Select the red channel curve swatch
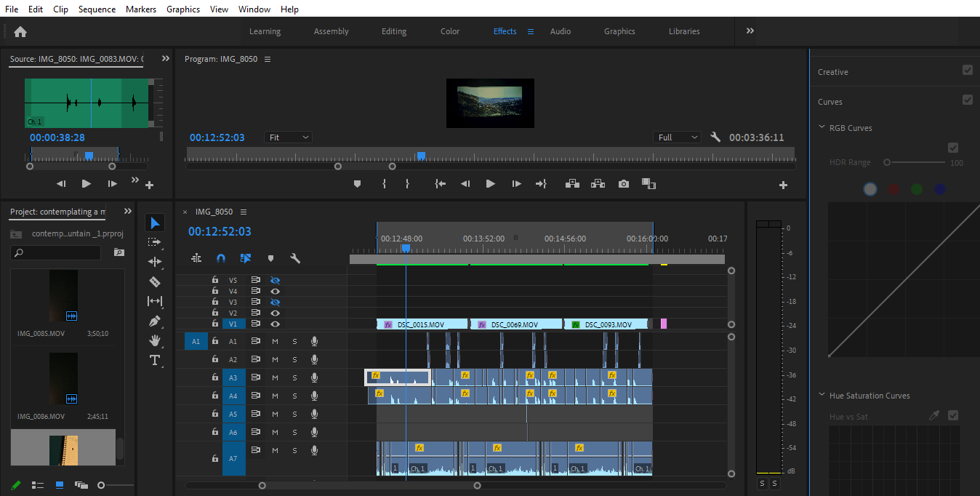 pos(893,189)
